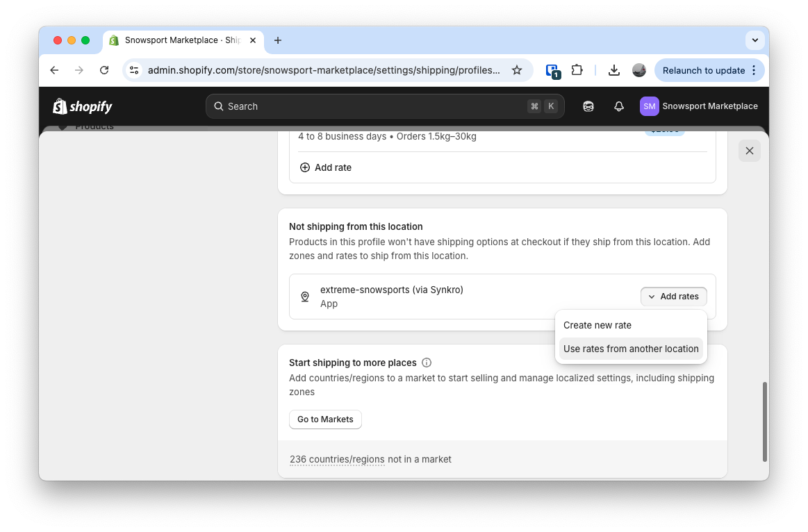Choose Use rates from another location

630,349
